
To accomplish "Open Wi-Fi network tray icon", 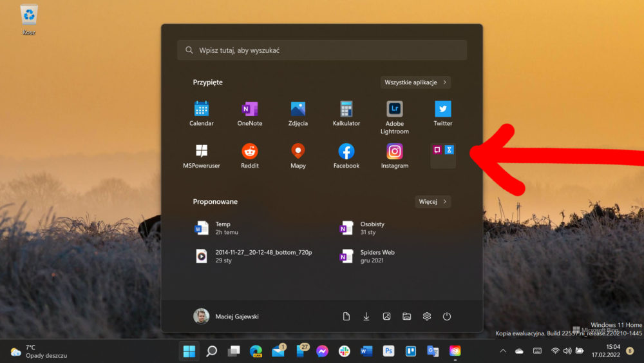I will [555, 351].
